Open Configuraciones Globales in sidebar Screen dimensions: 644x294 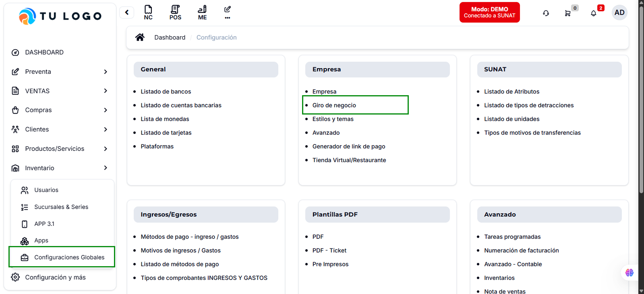(69, 257)
